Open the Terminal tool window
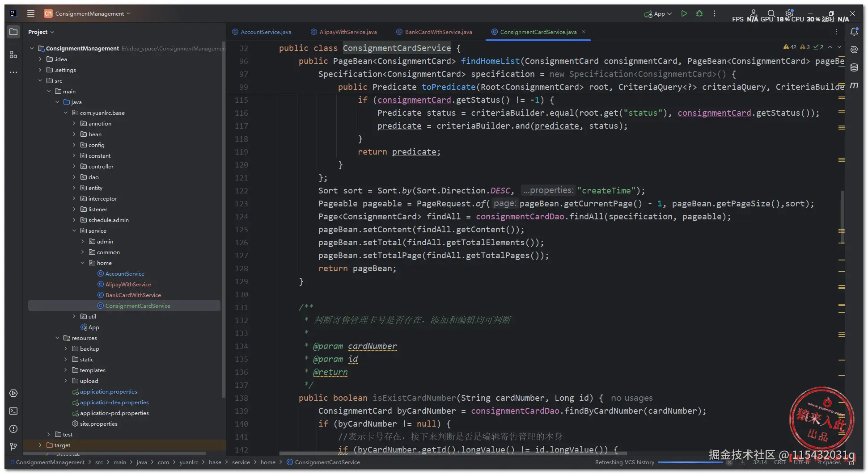868x474 pixels. (x=13, y=411)
